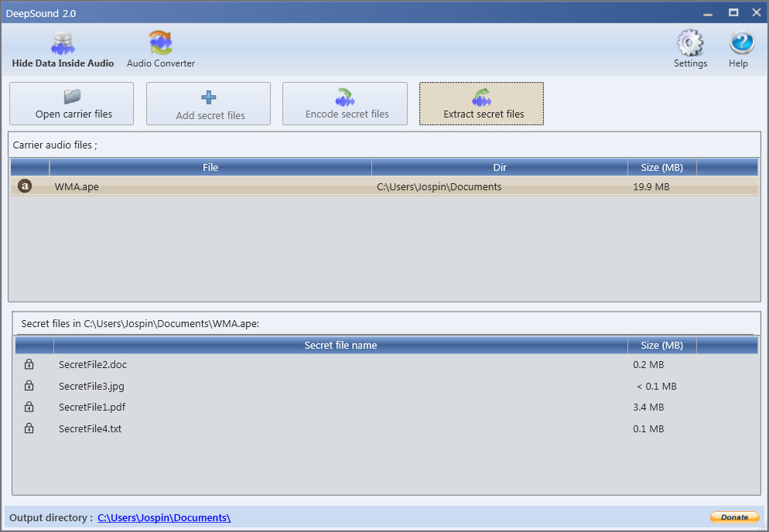
Task: Click the lock icon beside SecretFile4.txt
Action: 29,428
